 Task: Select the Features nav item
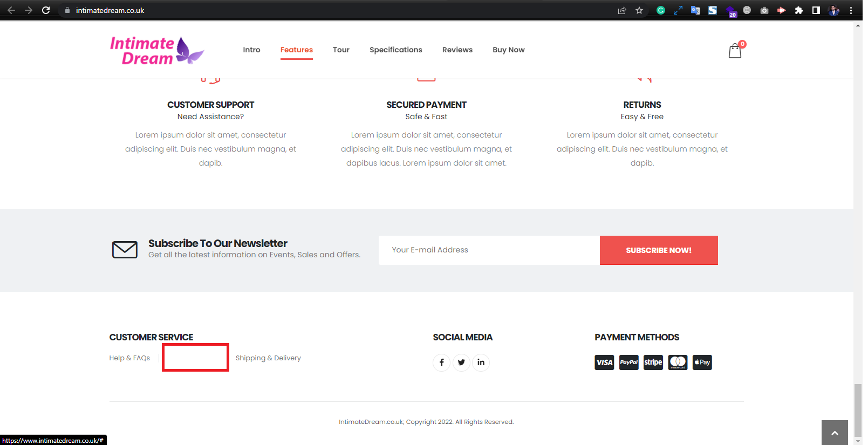[x=297, y=50]
